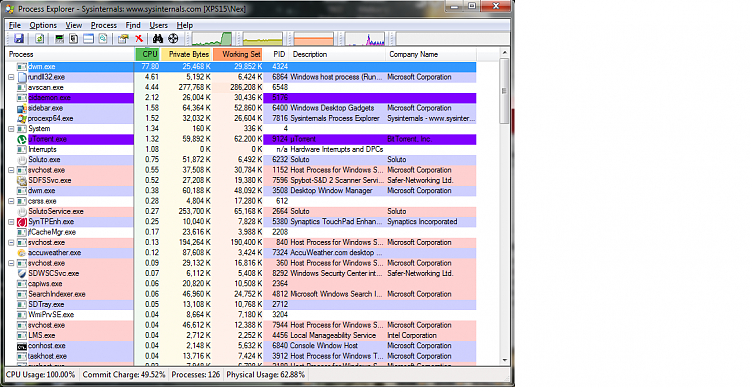Image resolution: width=750 pixels, height=387 pixels.
Task: Click the SolutoService.exe process icon
Action: [x=22, y=211]
